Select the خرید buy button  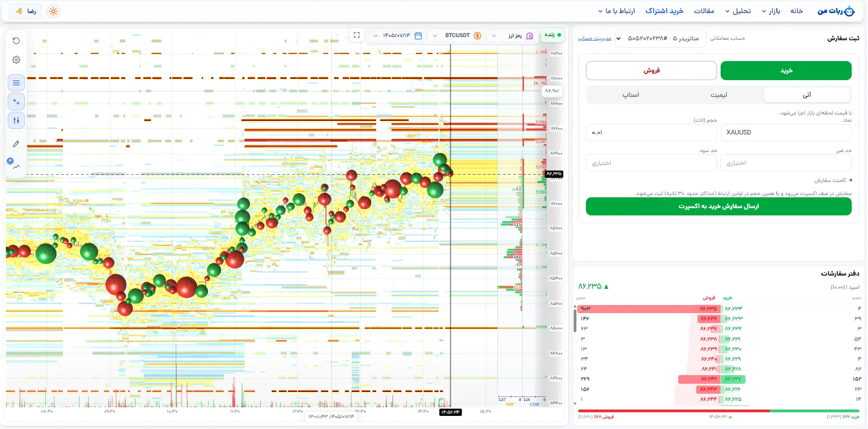click(x=786, y=71)
